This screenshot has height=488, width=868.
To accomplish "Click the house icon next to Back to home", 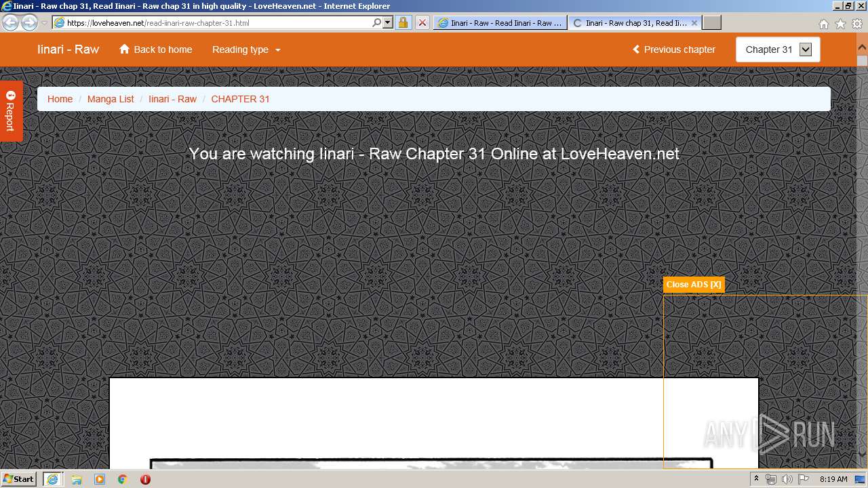I will coord(124,49).
